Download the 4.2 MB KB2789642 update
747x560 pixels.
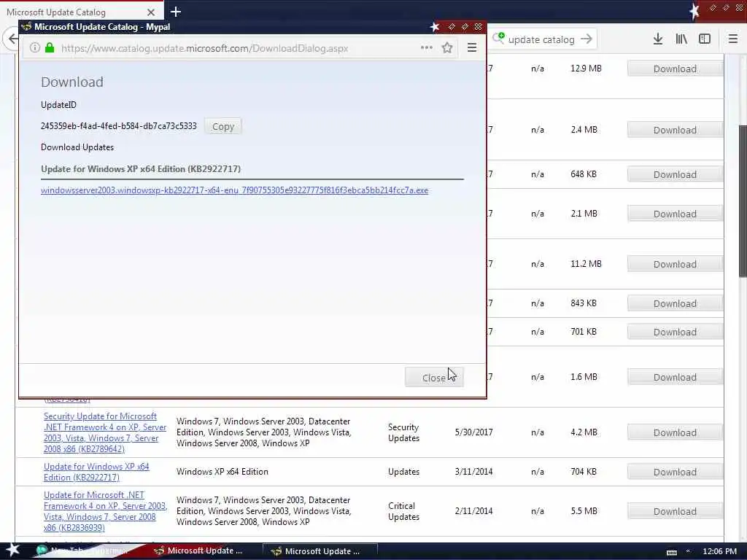tap(675, 432)
